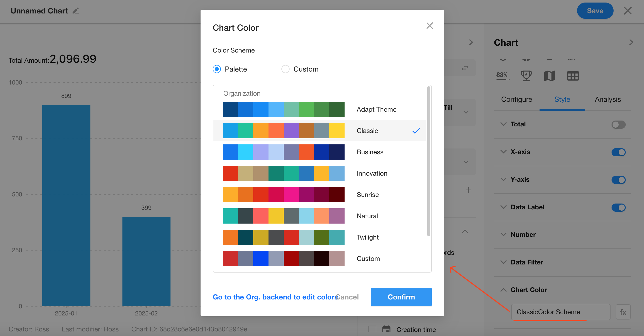Turn off the X-axis toggle

618,152
